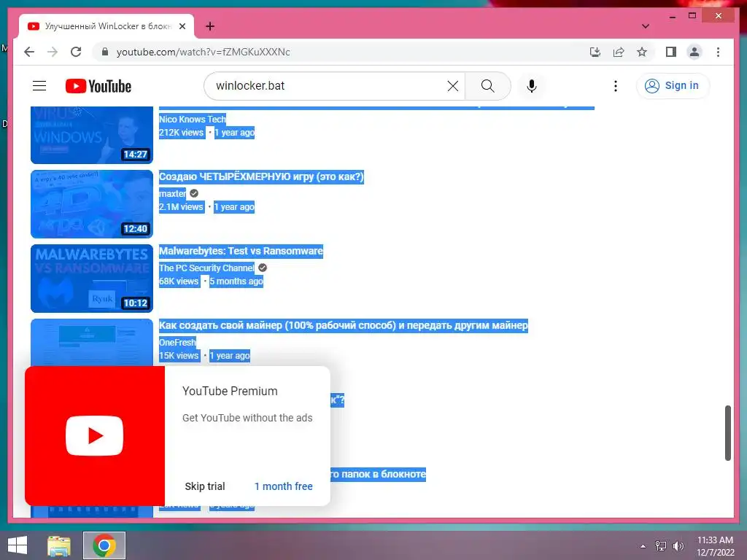Screen dimensions: 747x560
Task: Focus the address bar URL
Action: click(x=203, y=52)
